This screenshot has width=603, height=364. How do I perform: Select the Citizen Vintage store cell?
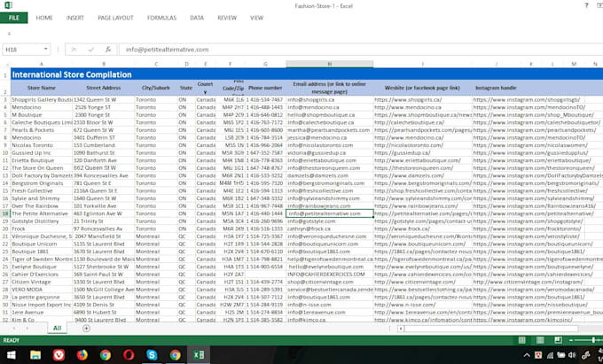(42, 282)
